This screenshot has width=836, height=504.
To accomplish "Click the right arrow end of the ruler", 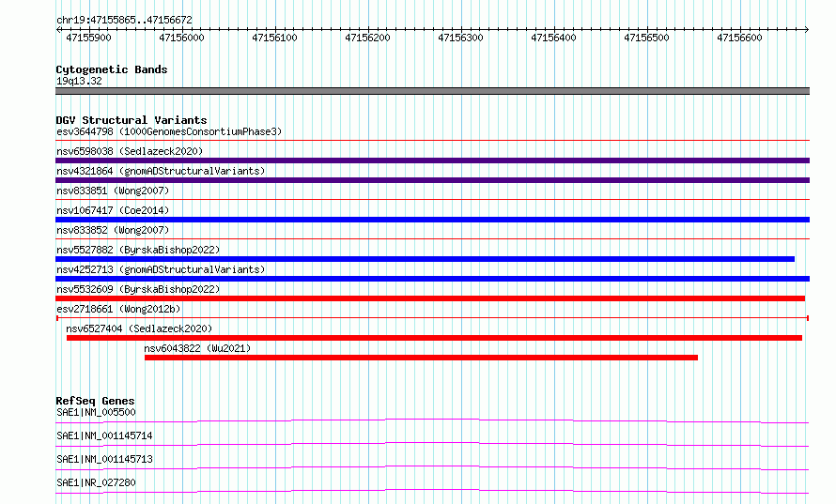I will coord(807,30).
